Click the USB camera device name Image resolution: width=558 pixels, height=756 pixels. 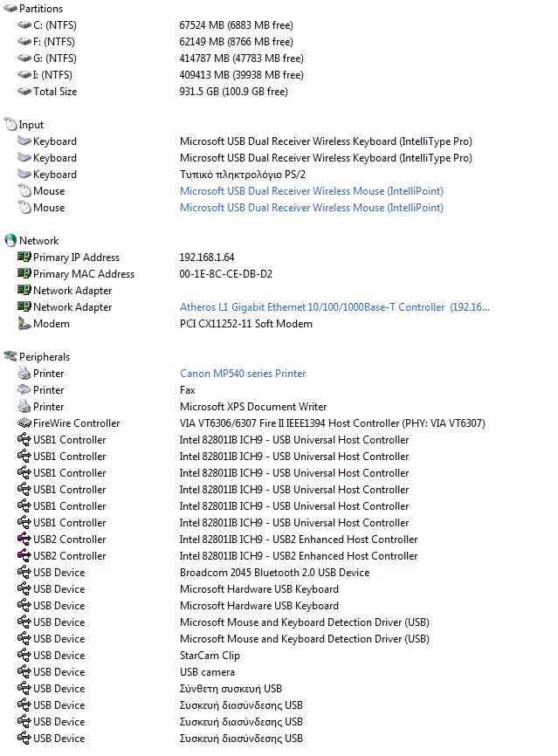(207, 671)
